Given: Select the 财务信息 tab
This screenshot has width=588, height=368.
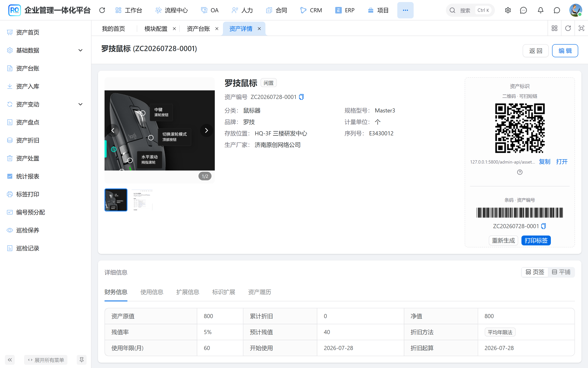Looking at the screenshot, I should [116, 292].
